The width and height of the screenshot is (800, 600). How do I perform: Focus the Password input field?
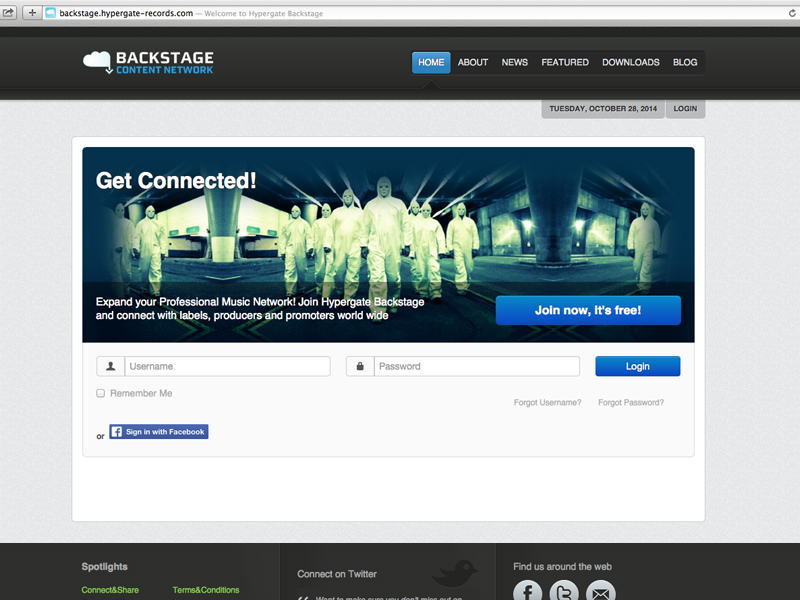pos(477,366)
